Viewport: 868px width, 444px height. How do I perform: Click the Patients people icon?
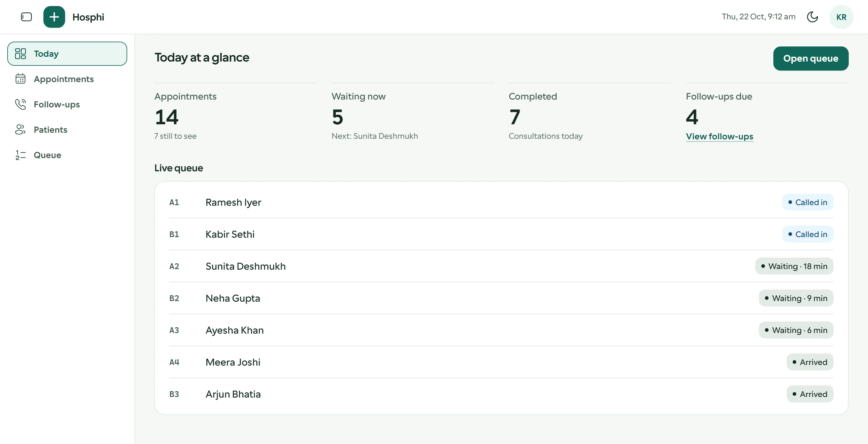click(20, 129)
